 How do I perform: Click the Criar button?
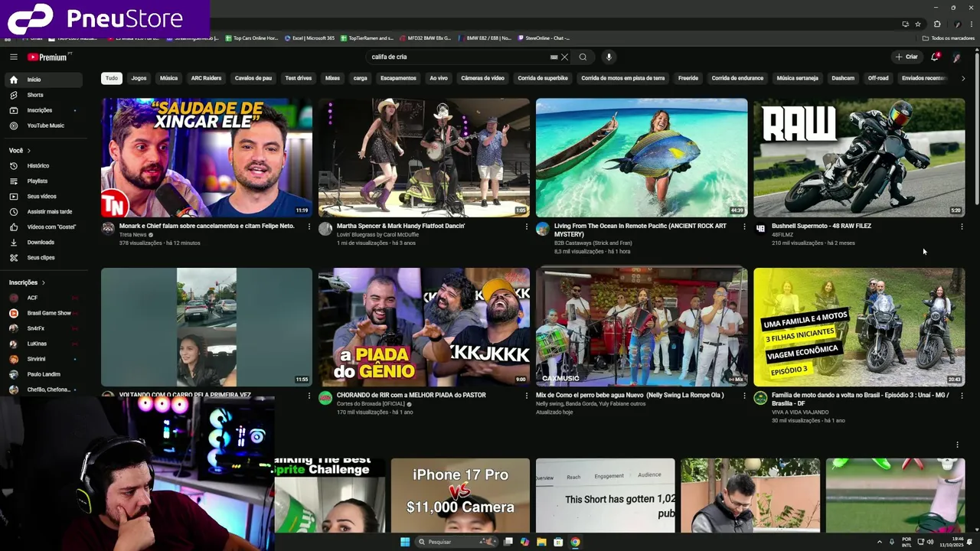[906, 57]
